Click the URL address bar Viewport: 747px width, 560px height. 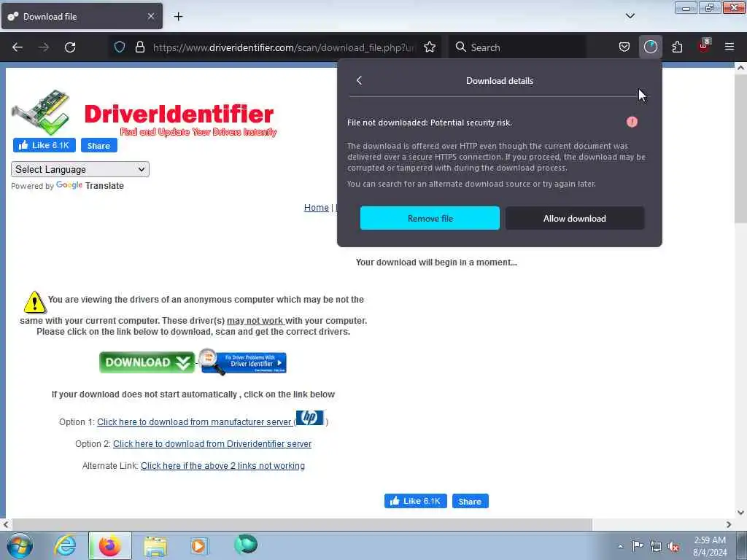(284, 47)
